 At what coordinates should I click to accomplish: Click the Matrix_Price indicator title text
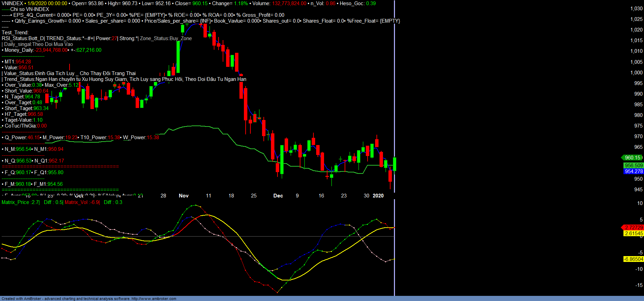tap(21, 202)
